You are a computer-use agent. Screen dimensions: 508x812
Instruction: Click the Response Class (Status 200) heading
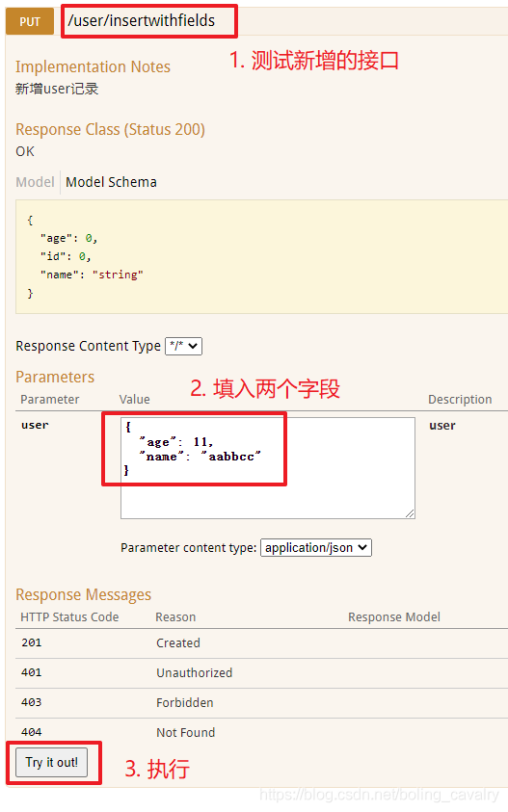(111, 129)
